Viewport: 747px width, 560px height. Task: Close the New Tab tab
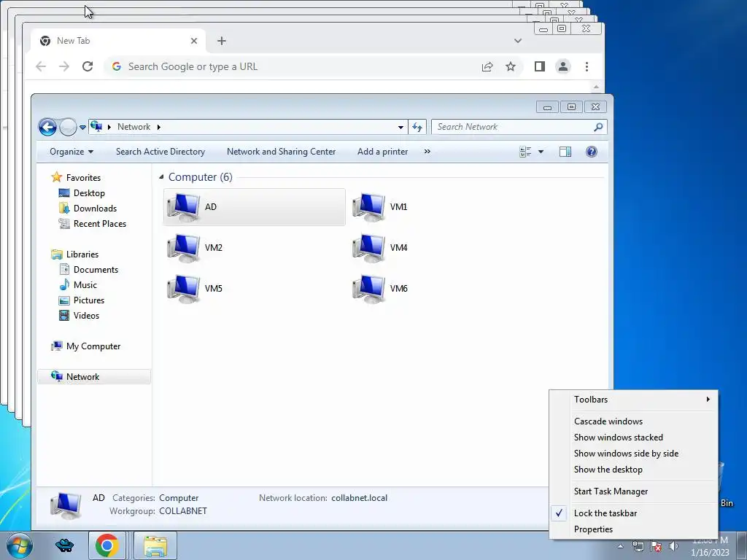[194, 41]
